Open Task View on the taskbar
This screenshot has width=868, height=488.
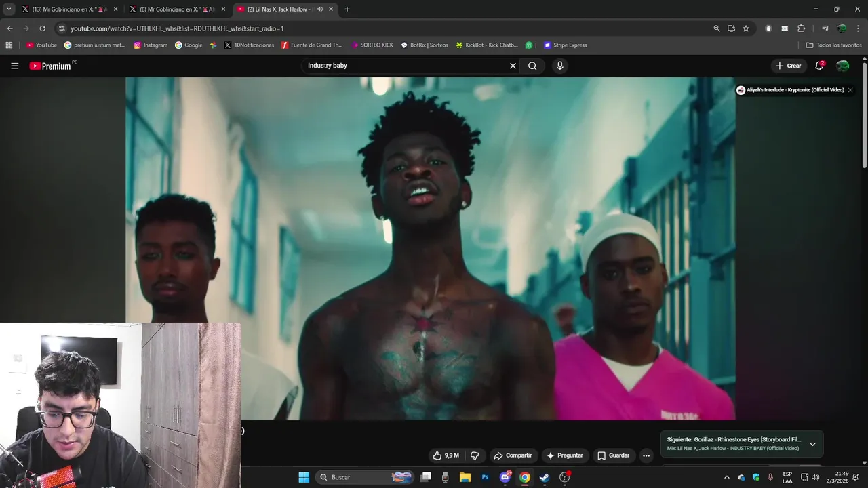pos(425,477)
